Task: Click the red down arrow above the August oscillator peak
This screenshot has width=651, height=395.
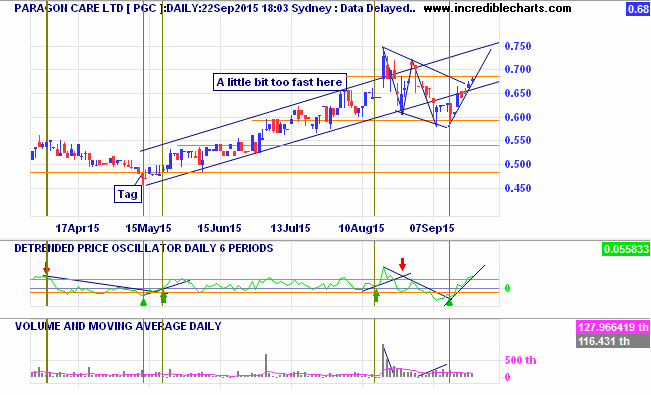Action: [x=402, y=264]
